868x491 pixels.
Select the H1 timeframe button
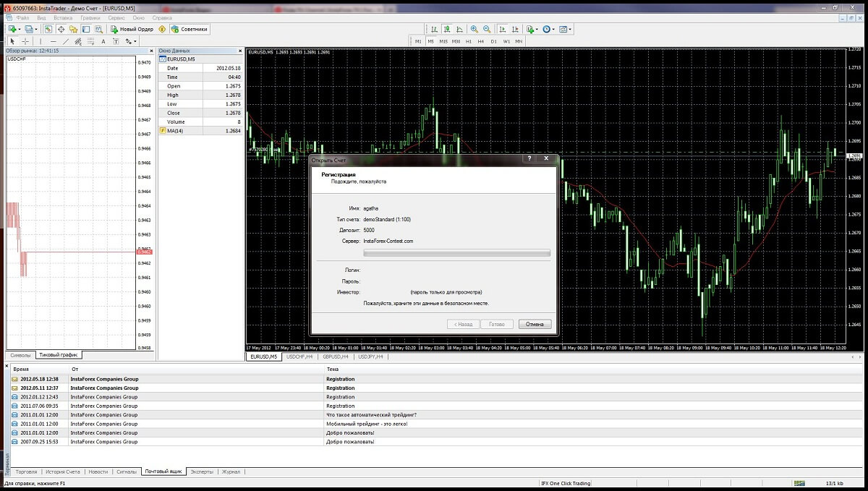click(x=469, y=42)
